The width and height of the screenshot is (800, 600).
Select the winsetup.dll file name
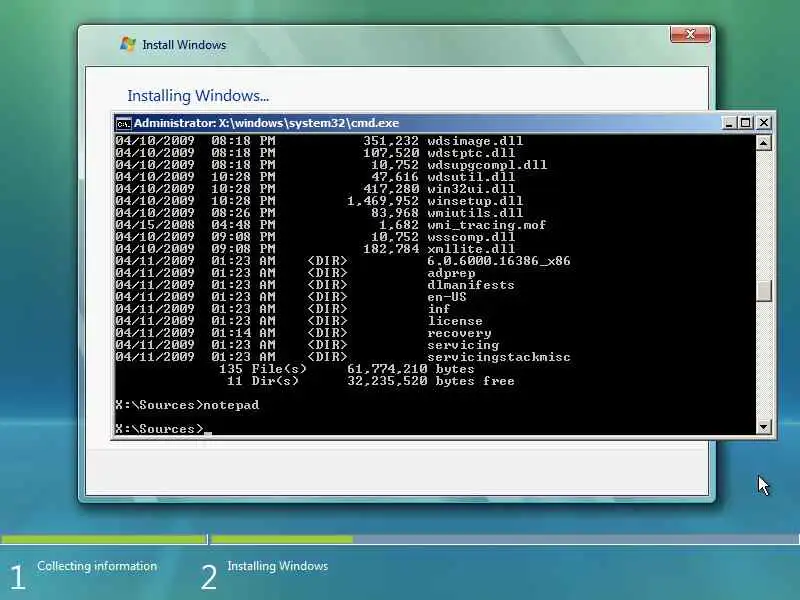[x=475, y=201]
